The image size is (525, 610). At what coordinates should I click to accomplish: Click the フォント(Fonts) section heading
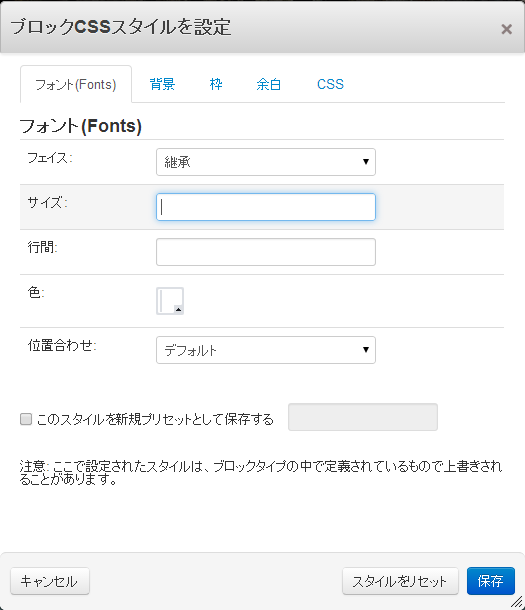coord(80,126)
